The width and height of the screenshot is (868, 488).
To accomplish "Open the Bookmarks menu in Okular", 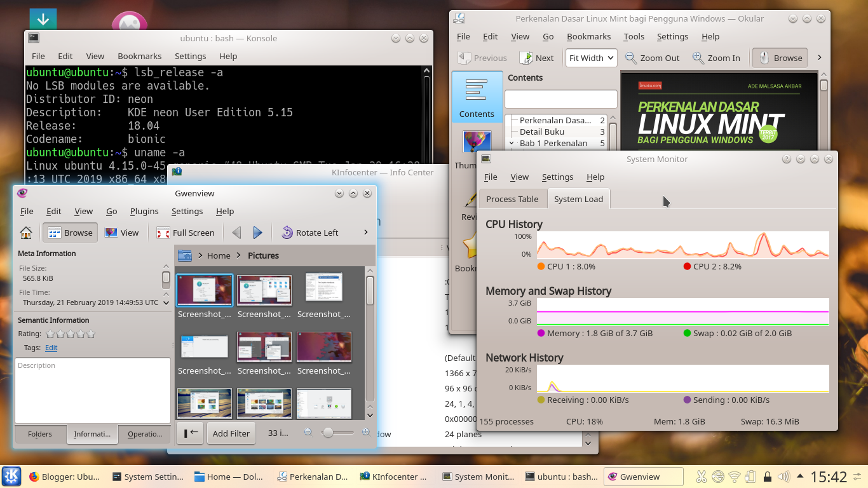I will (x=588, y=36).
